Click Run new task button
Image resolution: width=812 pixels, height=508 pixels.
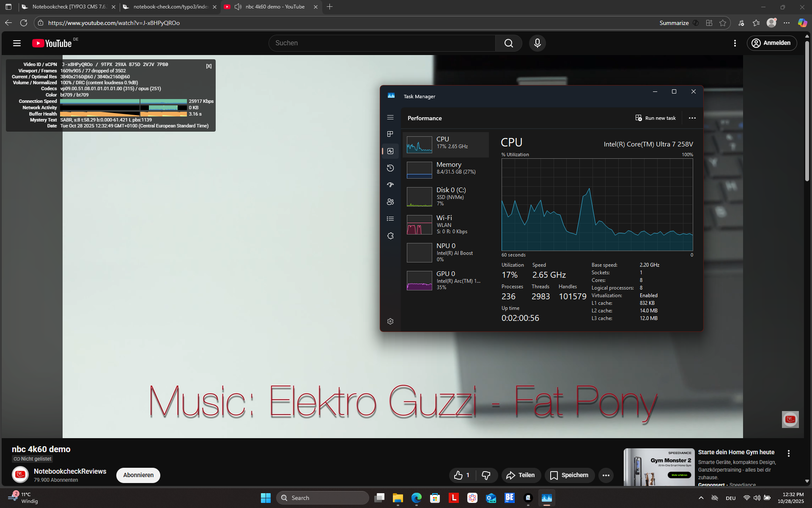tap(656, 118)
